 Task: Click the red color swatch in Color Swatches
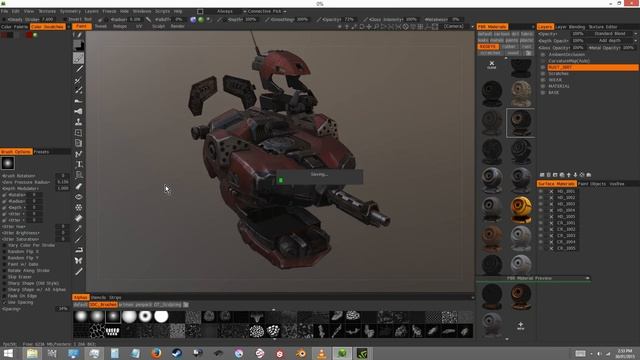pos(29,35)
